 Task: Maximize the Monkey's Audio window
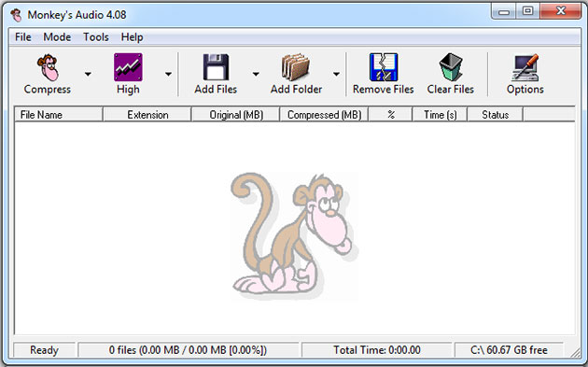pos(527,11)
